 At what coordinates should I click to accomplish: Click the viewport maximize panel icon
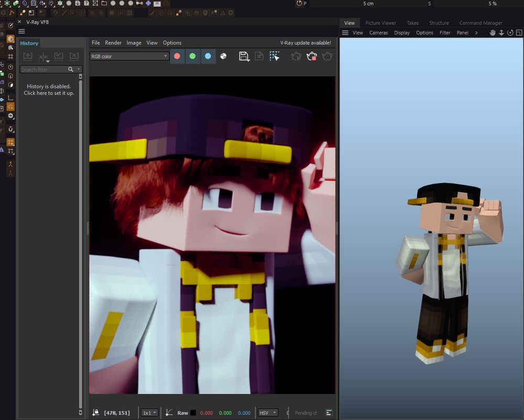pos(519,32)
